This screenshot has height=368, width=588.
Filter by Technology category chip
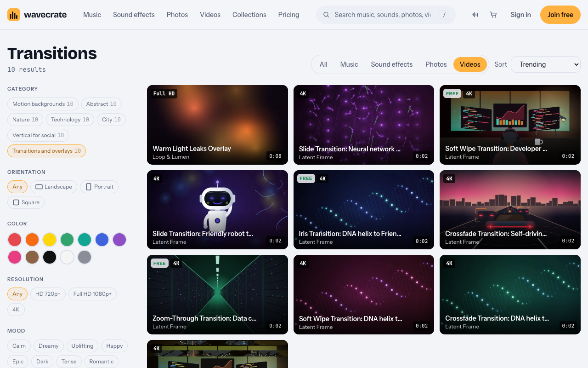[70, 120]
